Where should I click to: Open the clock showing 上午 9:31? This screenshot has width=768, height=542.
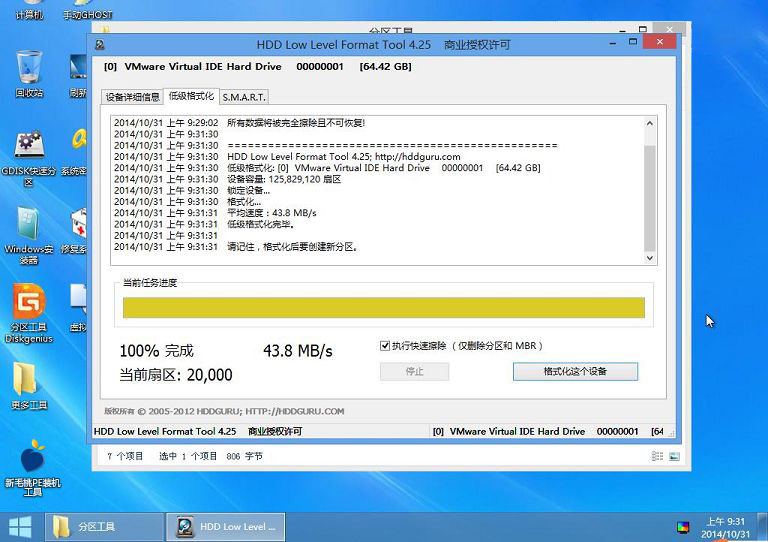coord(725,527)
